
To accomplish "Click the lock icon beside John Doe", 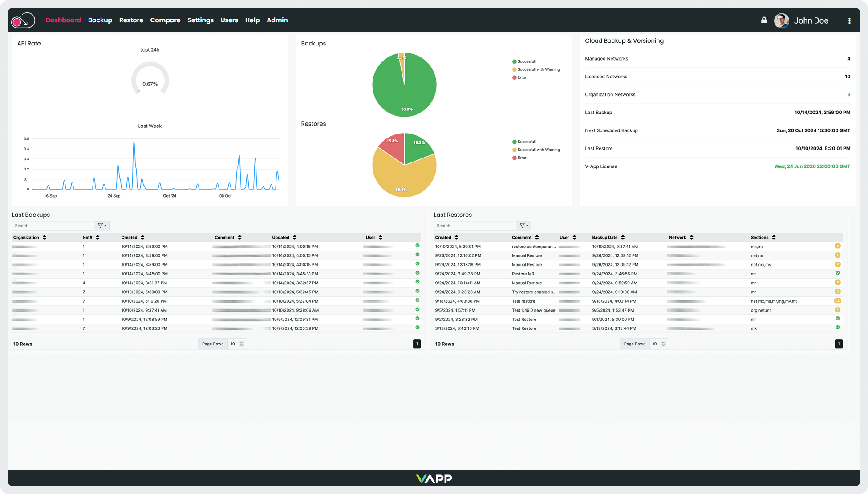I will coord(764,20).
